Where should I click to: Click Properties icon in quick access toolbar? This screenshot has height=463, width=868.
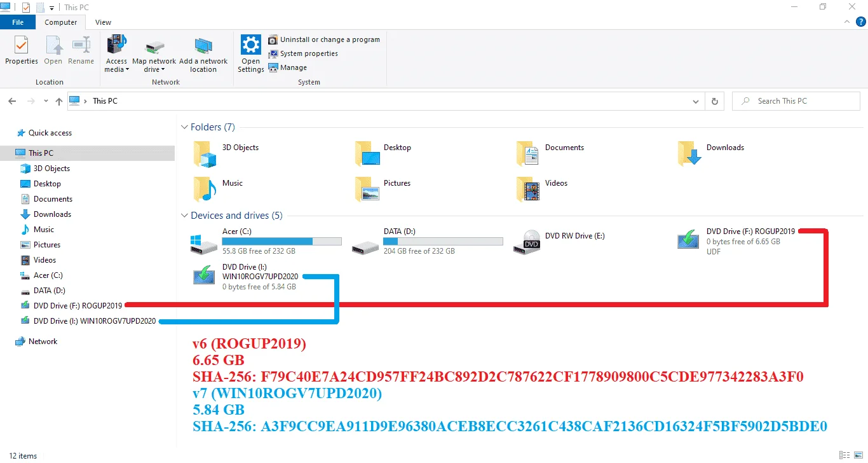25,8
